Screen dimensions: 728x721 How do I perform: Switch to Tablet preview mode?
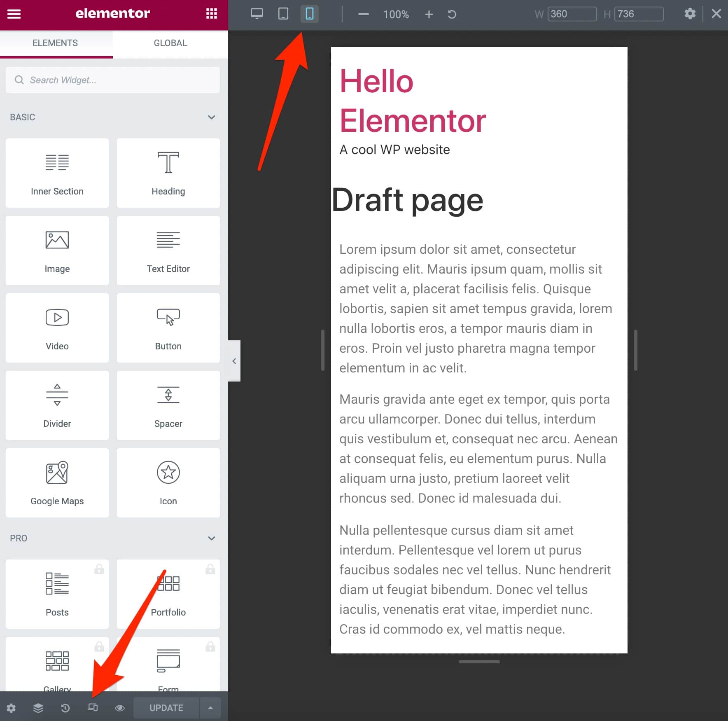click(283, 14)
